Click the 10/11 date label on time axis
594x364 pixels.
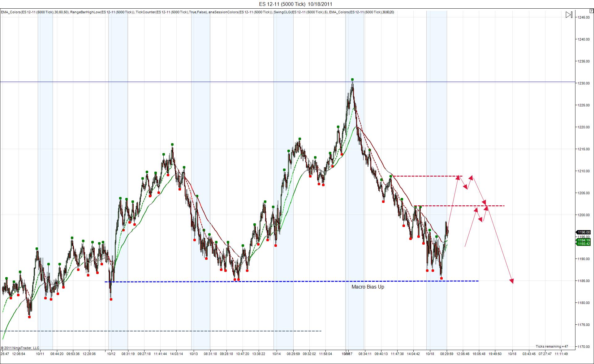40,354
